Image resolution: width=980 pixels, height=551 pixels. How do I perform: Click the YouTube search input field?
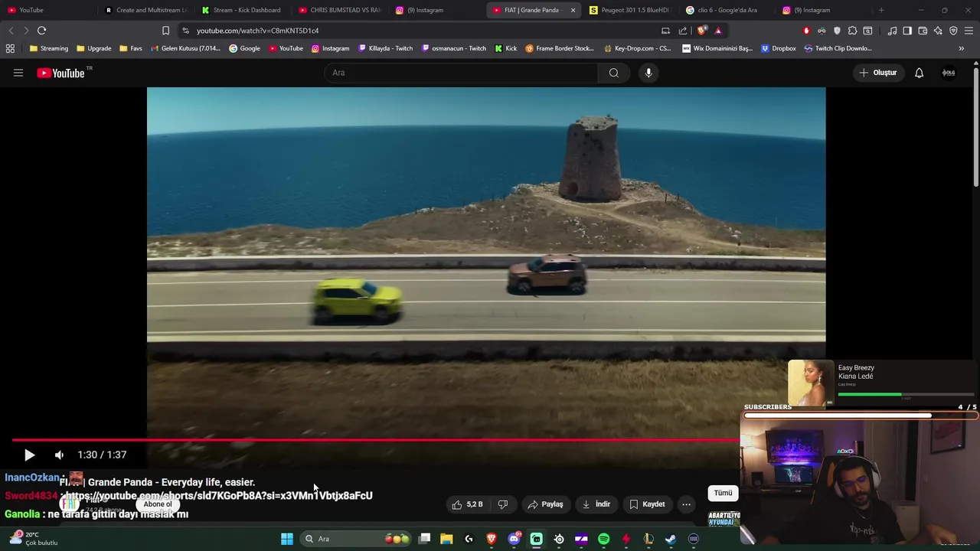461,73
